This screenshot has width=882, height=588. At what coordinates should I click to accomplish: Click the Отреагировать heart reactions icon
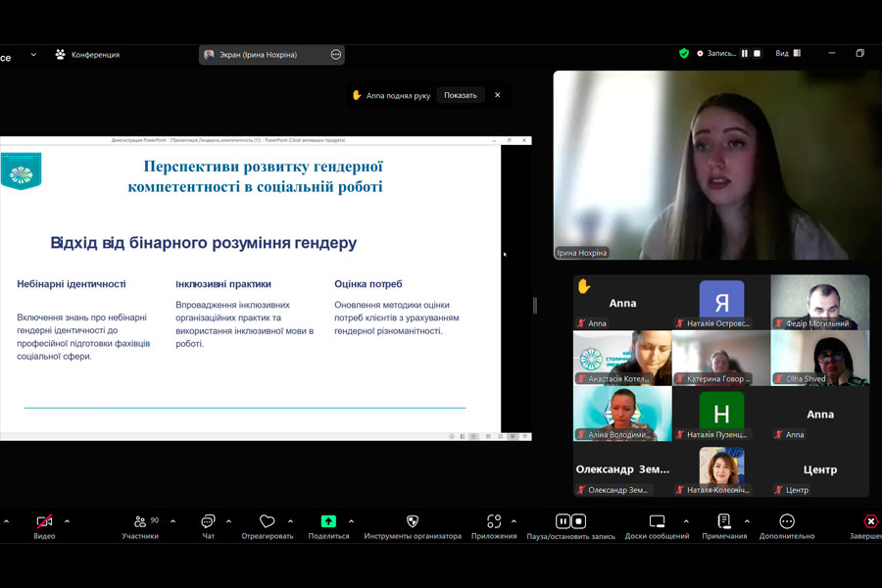point(267,521)
